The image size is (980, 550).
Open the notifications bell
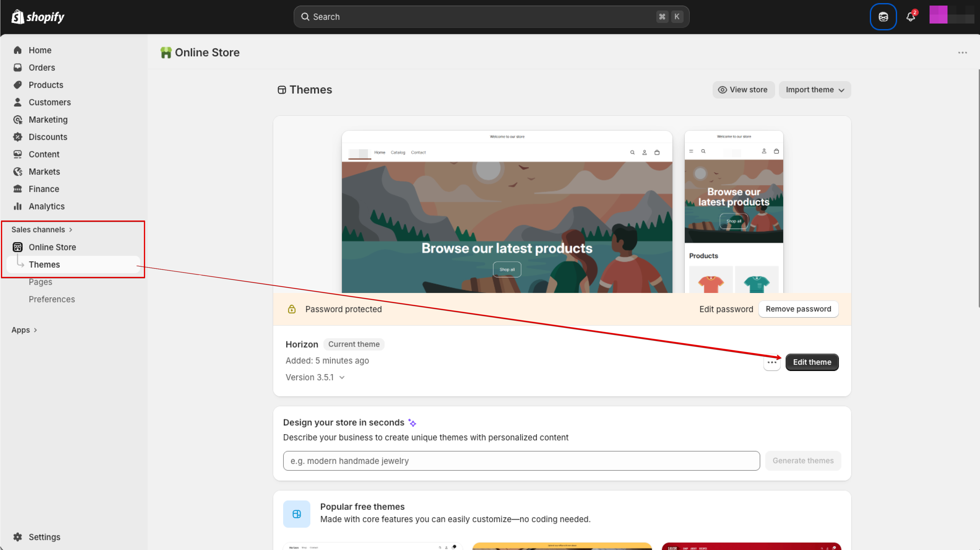(x=911, y=16)
